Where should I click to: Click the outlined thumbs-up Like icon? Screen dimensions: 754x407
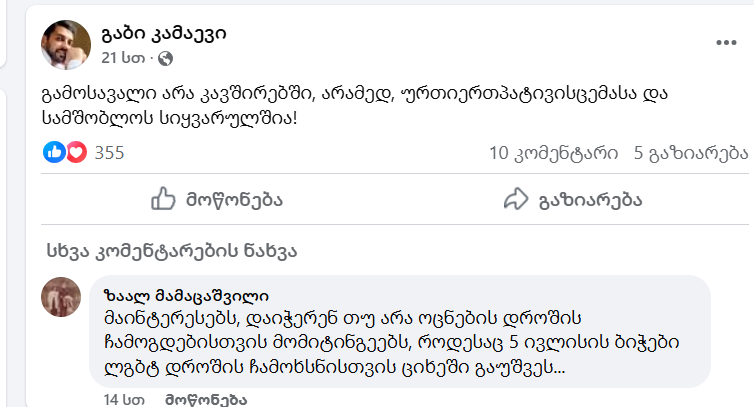(164, 199)
